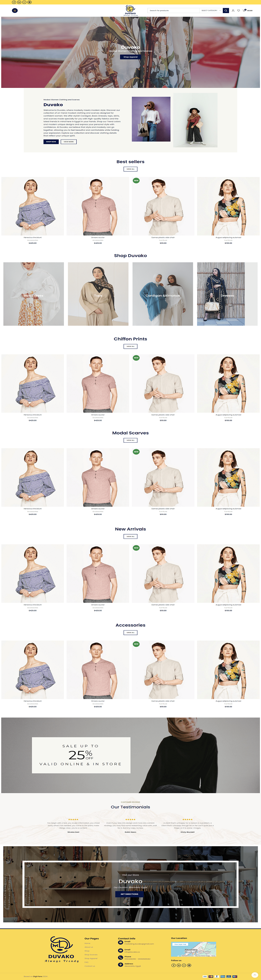The width and height of the screenshot is (261, 980).
Task: Click View More in the intro section
Action: 69,141
